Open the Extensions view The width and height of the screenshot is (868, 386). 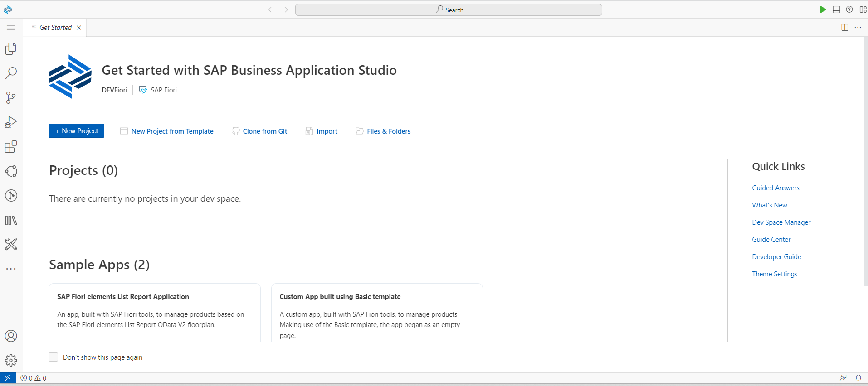point(11,147)
